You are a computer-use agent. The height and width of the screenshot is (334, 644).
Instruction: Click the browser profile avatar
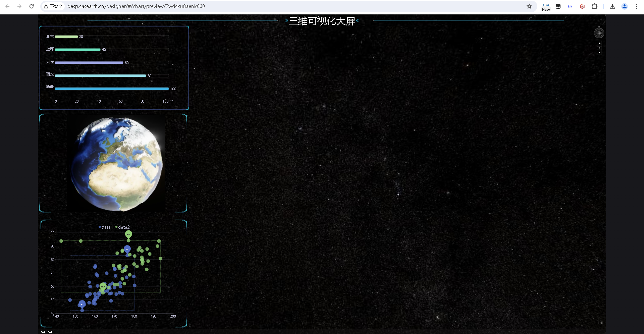point(624,6)
